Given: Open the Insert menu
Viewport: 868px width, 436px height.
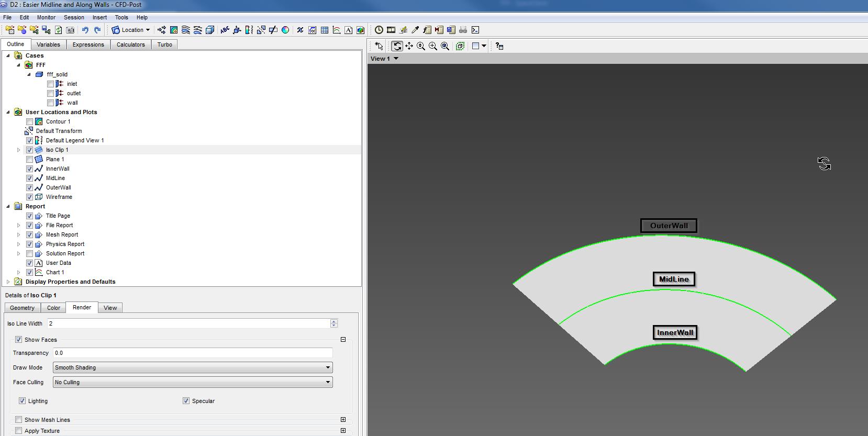Looking at the screenshot, I should point(99,17).
